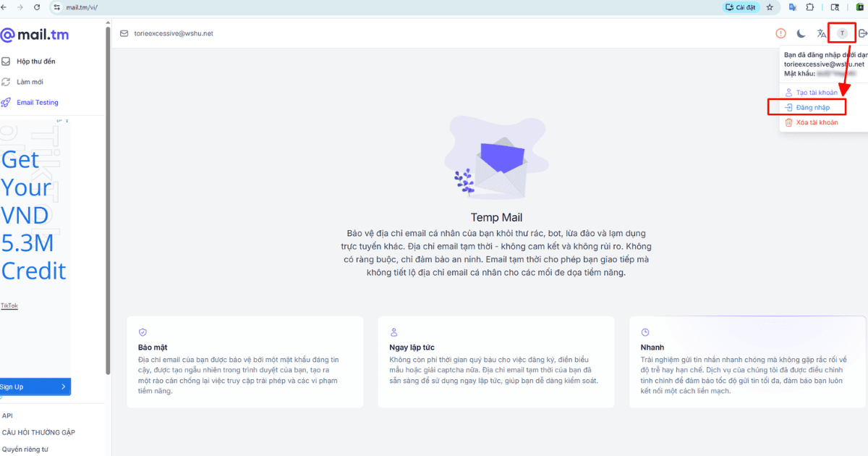Click the refresh arrows icon beside Làm mới

click(x=6, y=82)
